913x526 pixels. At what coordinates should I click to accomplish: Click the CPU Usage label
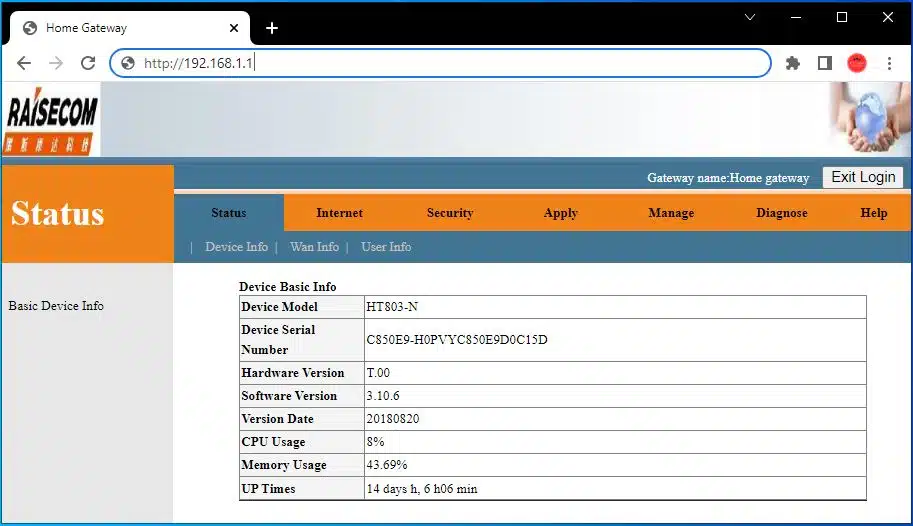point(273,442)
